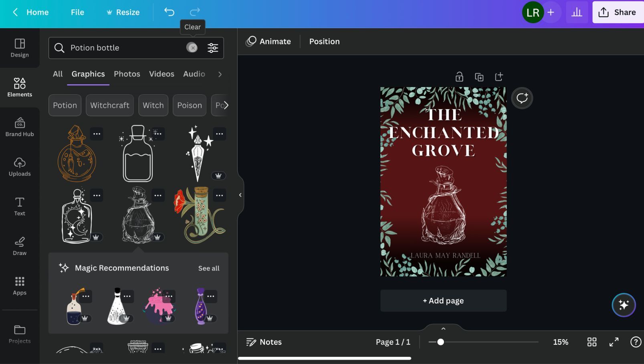Undo the last action
The height and width of the screenshot is (364, 644).
169,12
